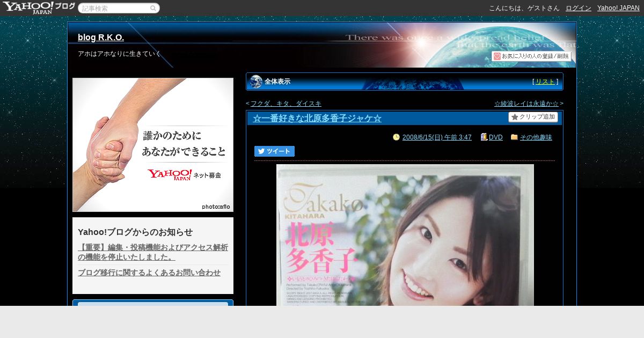Click the ツイート button
Screen dimensions: 644x338
274,151
